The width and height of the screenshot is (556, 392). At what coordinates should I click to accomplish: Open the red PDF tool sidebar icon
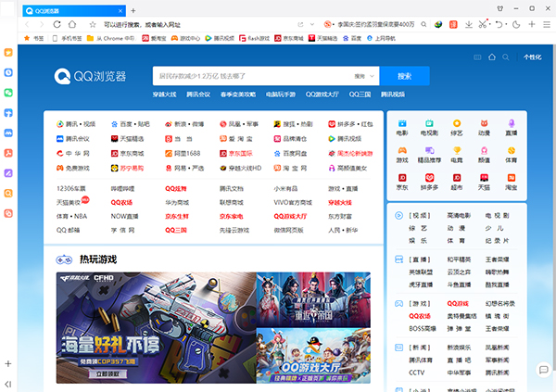point(8,153)
